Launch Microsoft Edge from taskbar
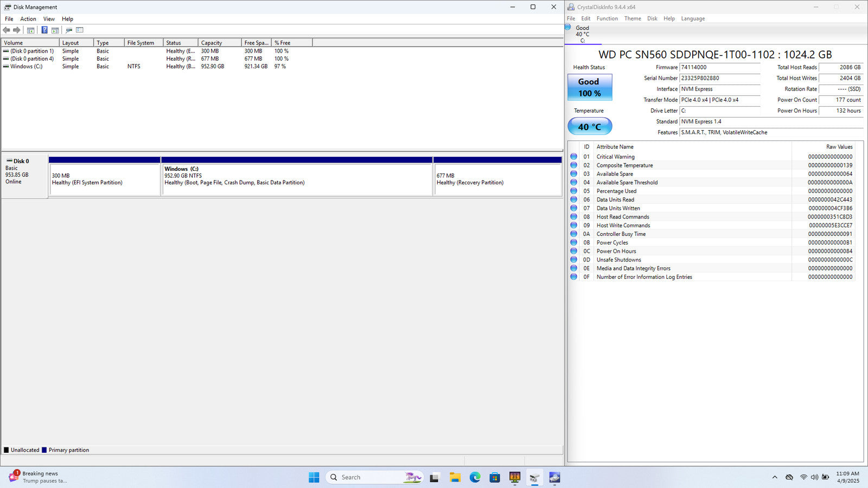The height and width of the screenshot is (488, 868). [x=475, y=477]
